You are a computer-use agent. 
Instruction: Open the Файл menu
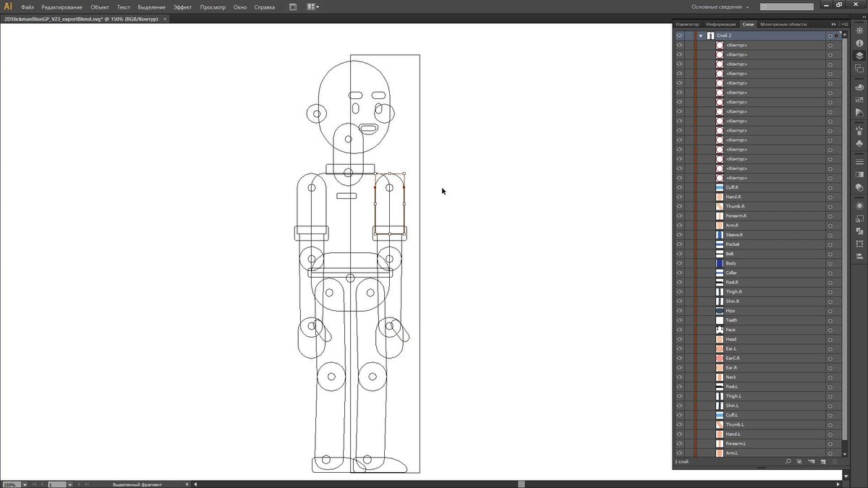pyautogui.click(x=27, y=7)
